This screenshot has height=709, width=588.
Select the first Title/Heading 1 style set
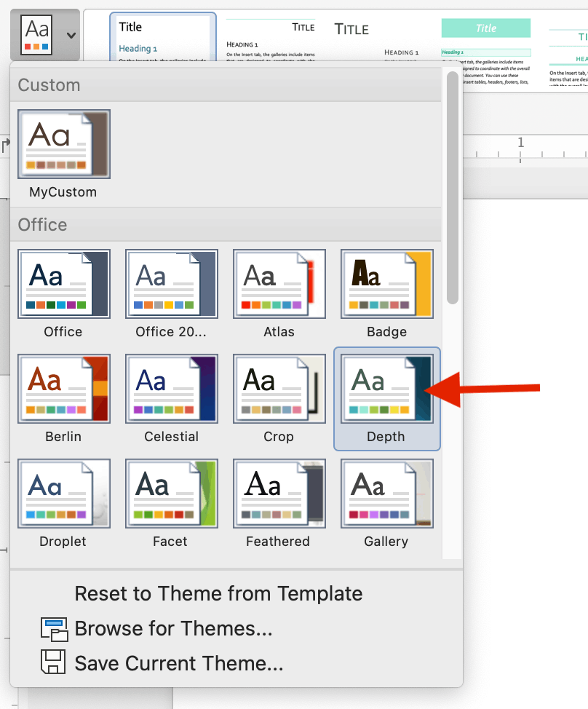click(x=163, y=38)
